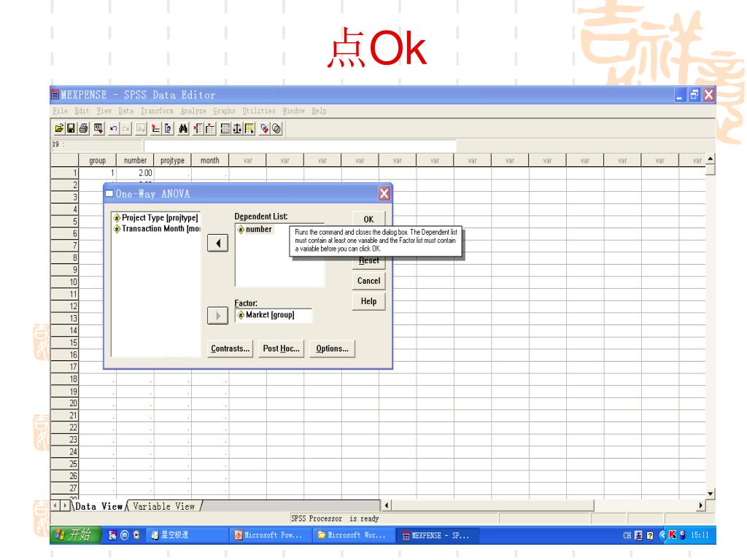This screenshot has height=560, width=747.
Task: Click the cell value 2.00
Action: pos(135,173)
